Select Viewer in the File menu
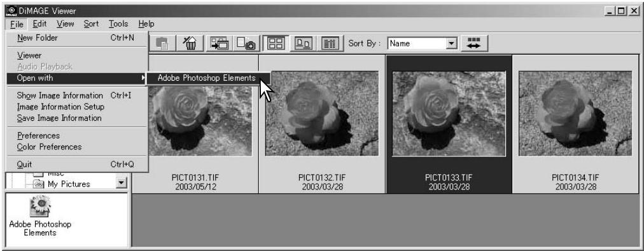 point(77,55)
